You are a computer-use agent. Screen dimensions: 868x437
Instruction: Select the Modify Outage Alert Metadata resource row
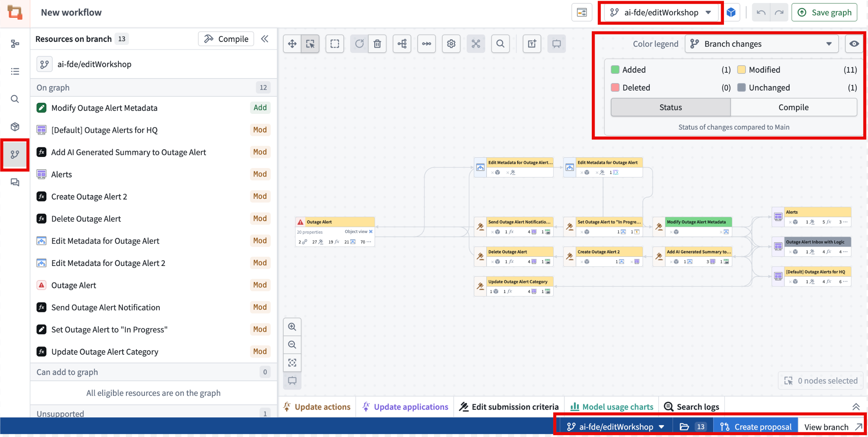(153, 108)
